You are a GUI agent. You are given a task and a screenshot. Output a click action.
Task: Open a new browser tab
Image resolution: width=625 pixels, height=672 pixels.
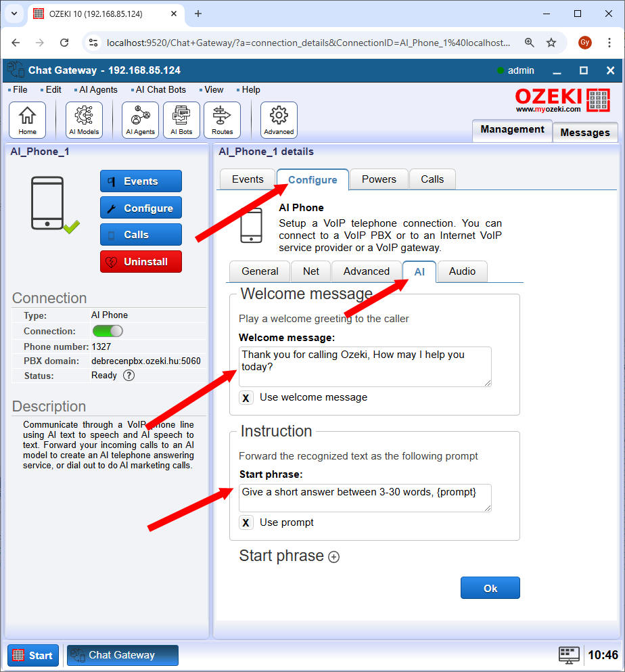198,14
